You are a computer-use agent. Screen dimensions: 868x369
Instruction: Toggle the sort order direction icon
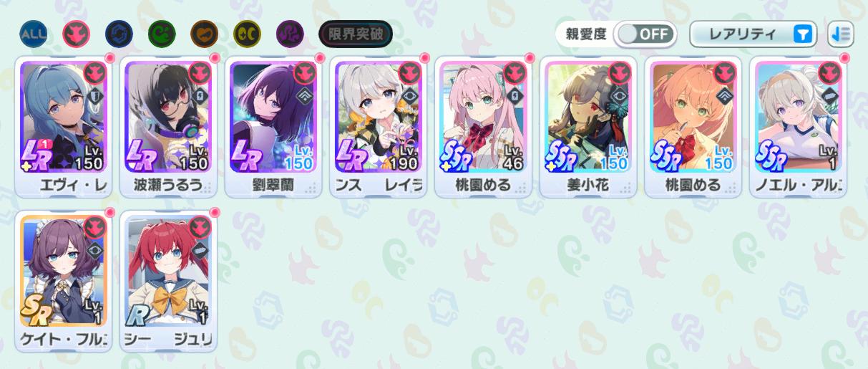pos(840,34)
